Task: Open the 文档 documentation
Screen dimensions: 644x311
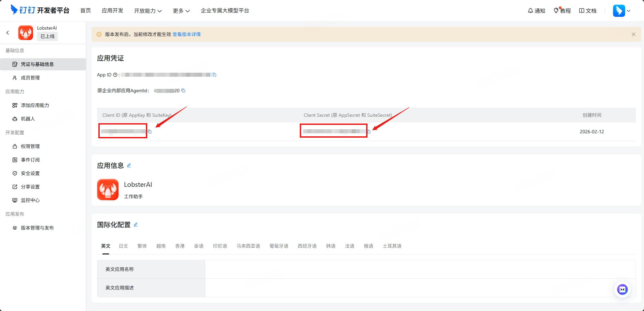Action: click(x=587, y=10)
